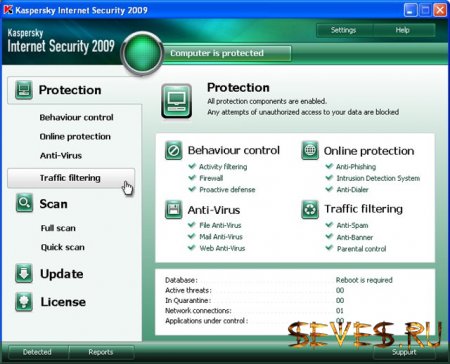Viewport: 450px width, 364px height.
Task: Open Help at the top
Action: tap(403, 30)
